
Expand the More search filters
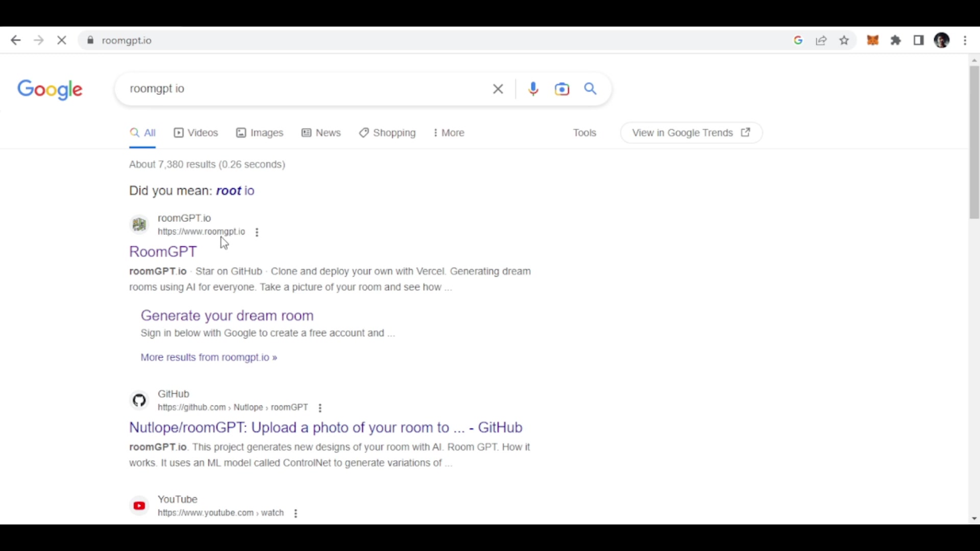pos(449,133)
